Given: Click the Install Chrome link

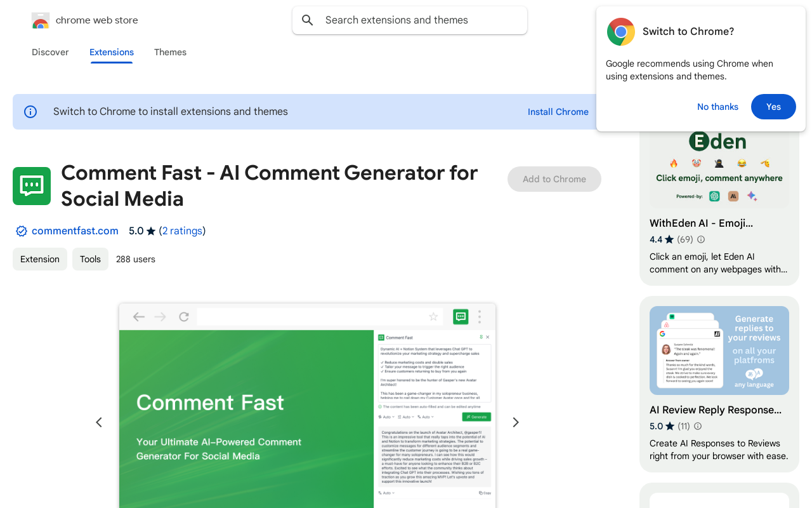Looking at the screenshot, I should 558,112.
